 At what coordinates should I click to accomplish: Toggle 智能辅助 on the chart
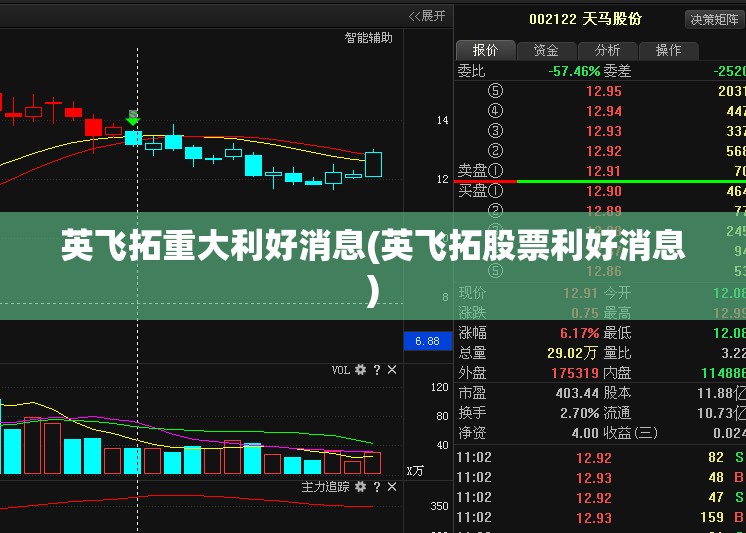point(369,38)
